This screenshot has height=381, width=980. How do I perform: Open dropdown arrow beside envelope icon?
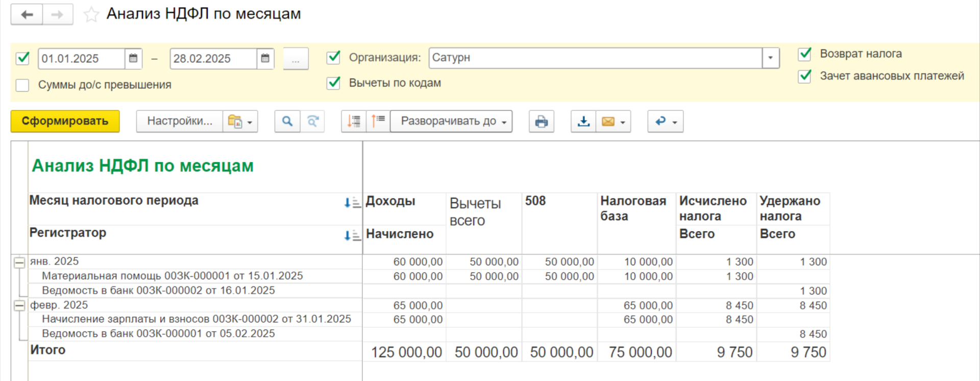[623, 122]
